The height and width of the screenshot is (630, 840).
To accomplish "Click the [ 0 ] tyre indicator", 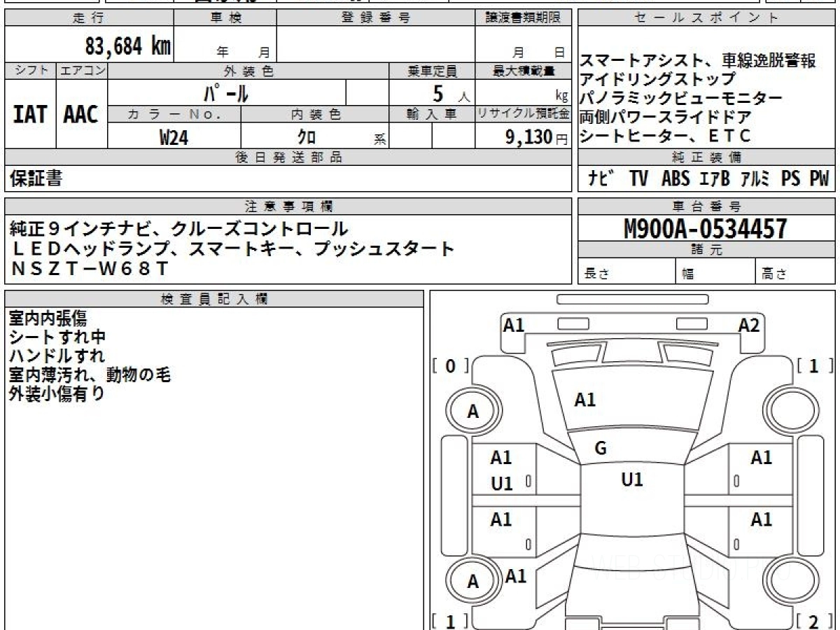I will click(x=450, y=366).
